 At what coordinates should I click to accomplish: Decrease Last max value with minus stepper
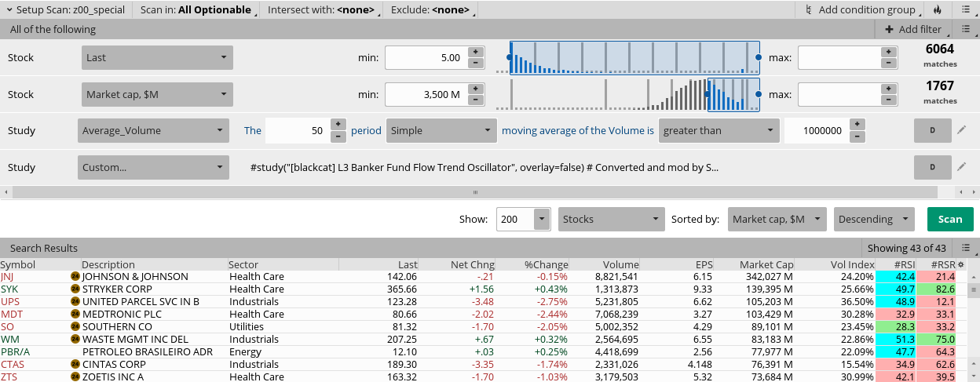[x=888, y=63]
